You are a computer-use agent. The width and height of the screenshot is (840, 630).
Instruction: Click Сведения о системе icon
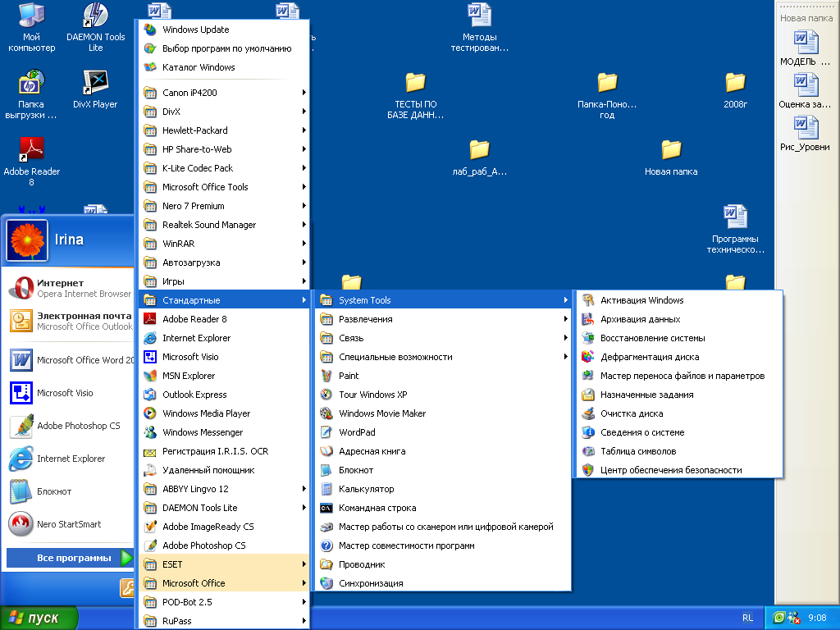click(587, 432)
